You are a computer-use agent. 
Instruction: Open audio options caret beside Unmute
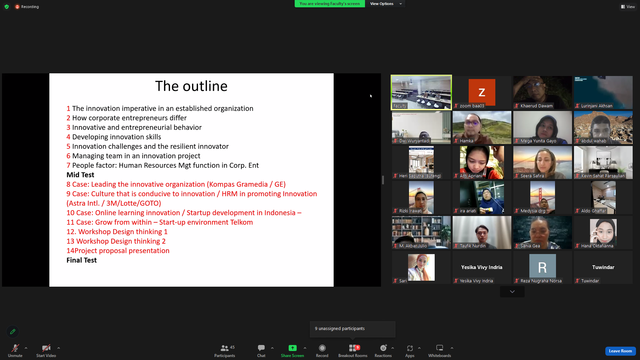click(x=26, y=348)
